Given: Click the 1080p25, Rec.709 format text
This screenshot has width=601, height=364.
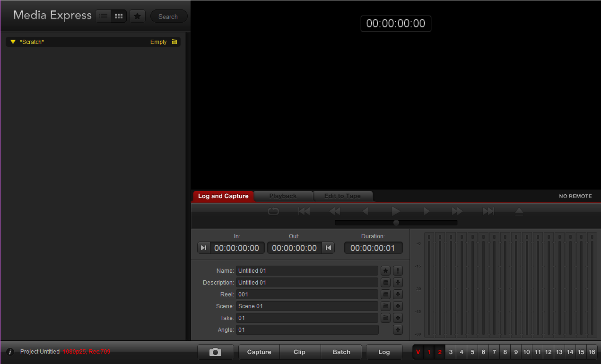Looking at the screenshot, I should pyautogui.click(x=87, y=352).
